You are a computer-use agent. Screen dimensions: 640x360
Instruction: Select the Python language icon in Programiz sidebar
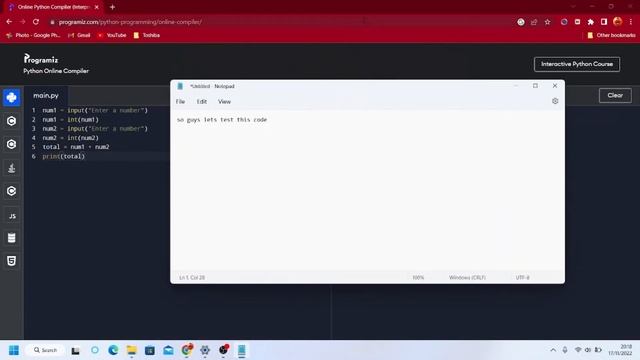[11, 98]
